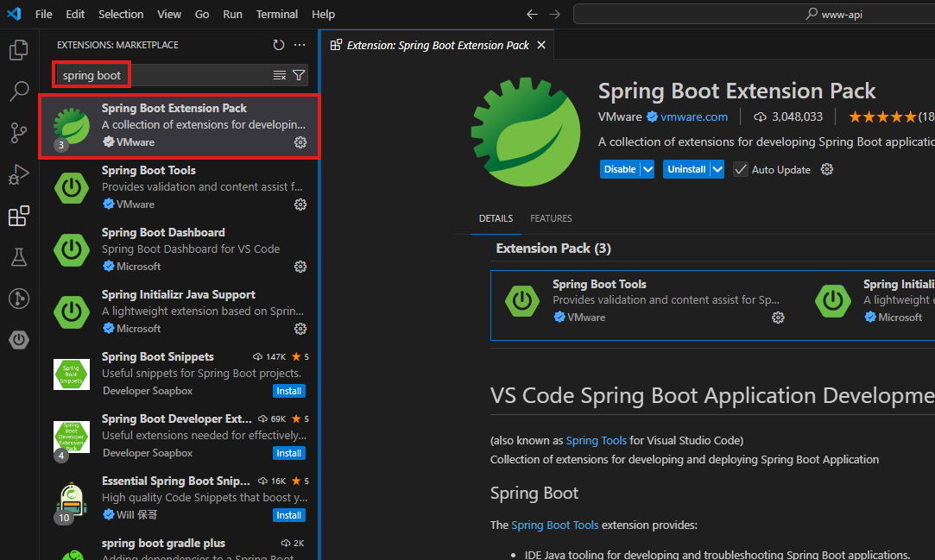The height and width of the screenshot is (560, 935).
Task: Select Spring Boot Tools in results list
Action: coord(179,187)
